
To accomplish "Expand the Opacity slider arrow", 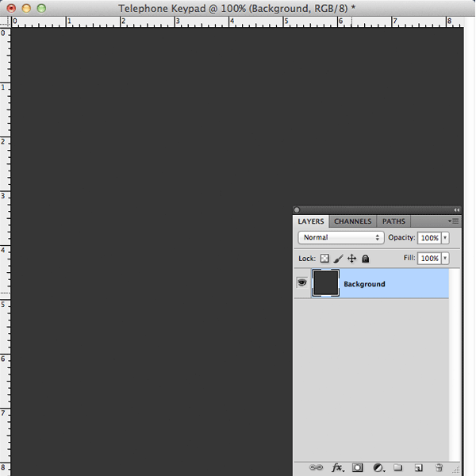I will [445, 238].
